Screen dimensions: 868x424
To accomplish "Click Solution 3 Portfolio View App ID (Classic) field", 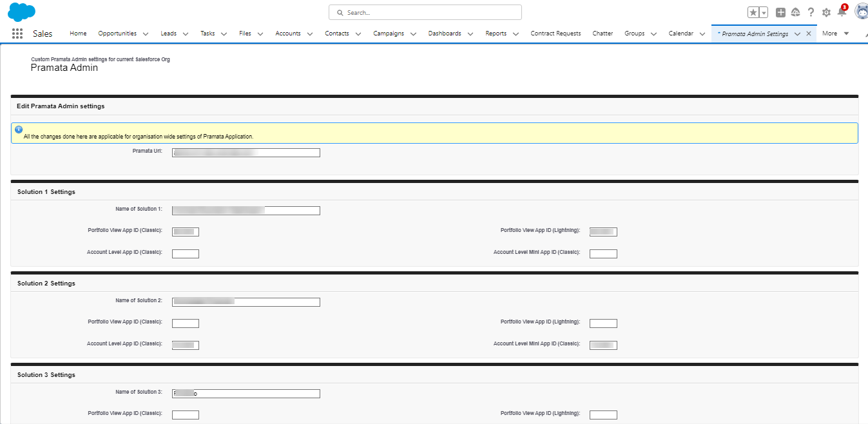I will pyautogui.click(x=186, y=415).
